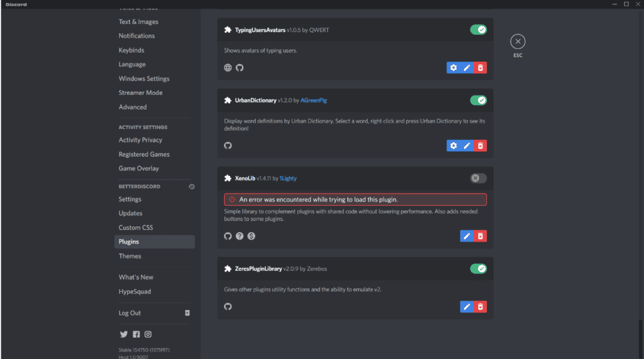644x359 pixels.
Task: Delete the UrbanDictionary plugin
Action: pos(480,146)
